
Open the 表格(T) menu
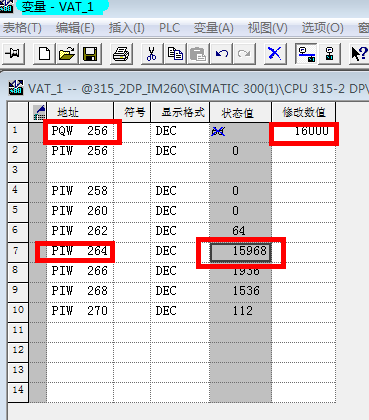click(x=22, y=28)
